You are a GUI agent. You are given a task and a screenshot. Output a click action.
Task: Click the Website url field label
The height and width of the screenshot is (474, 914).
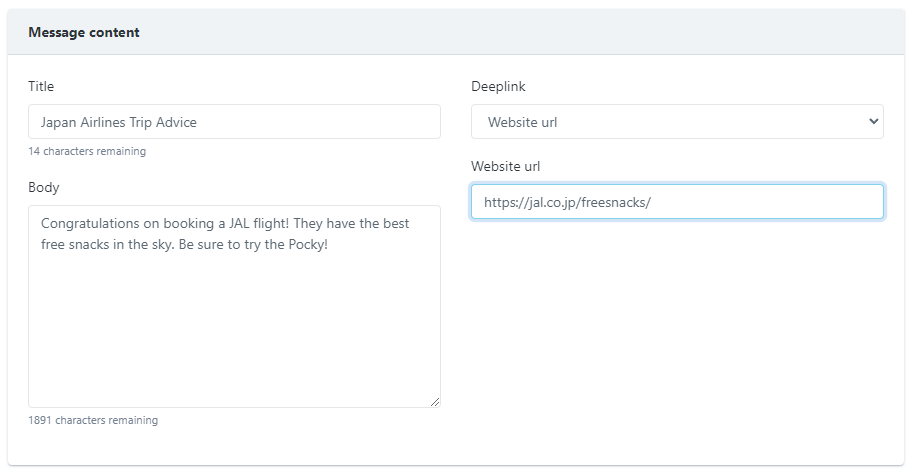505,167
